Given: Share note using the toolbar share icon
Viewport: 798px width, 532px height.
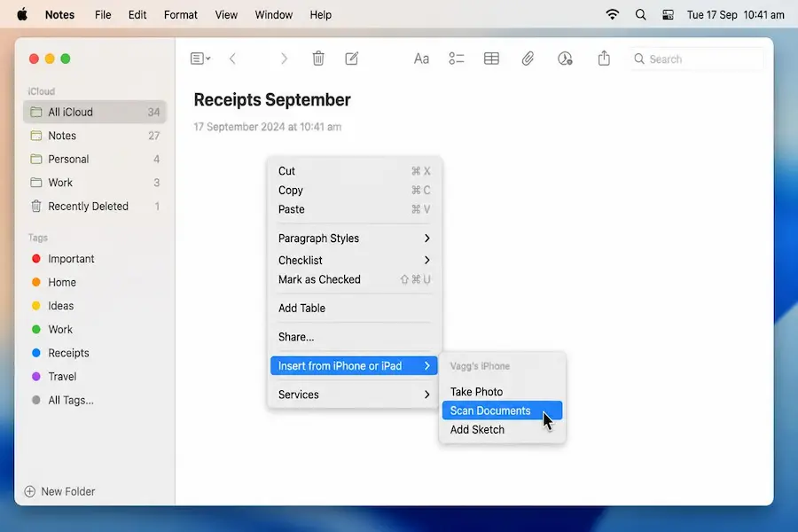Looking at the screenshot, I should click(604, 58).
